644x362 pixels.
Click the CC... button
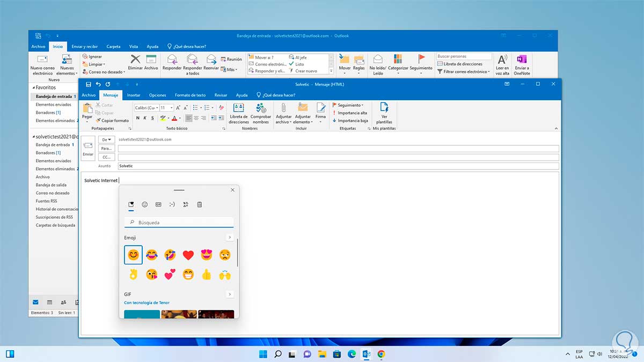click(x=106, y=157)
